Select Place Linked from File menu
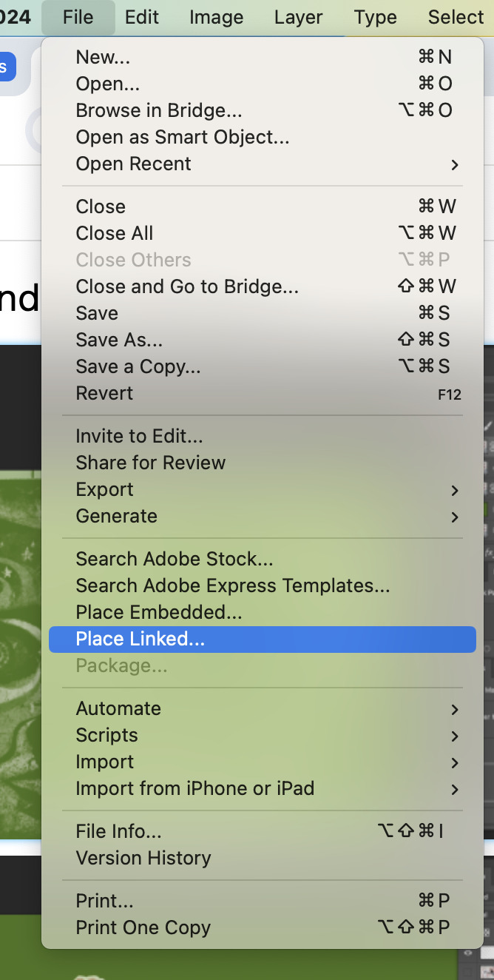 (x=263, y=639)
